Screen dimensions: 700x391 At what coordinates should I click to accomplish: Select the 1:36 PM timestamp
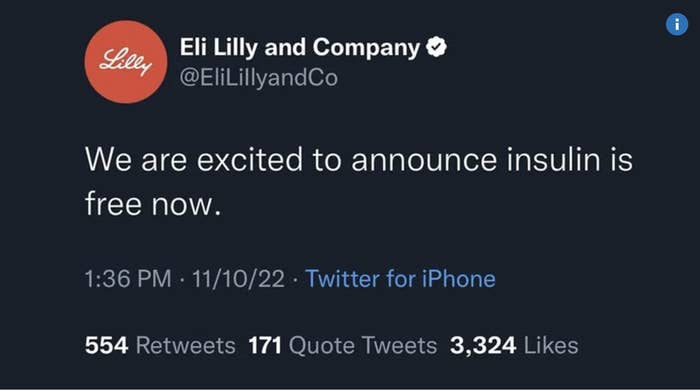128,279
